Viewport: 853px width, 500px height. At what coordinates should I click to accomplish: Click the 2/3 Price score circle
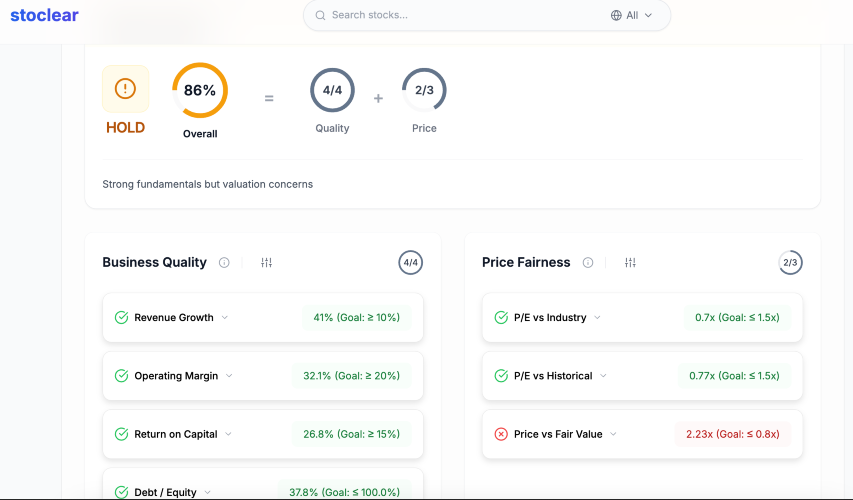424,90
